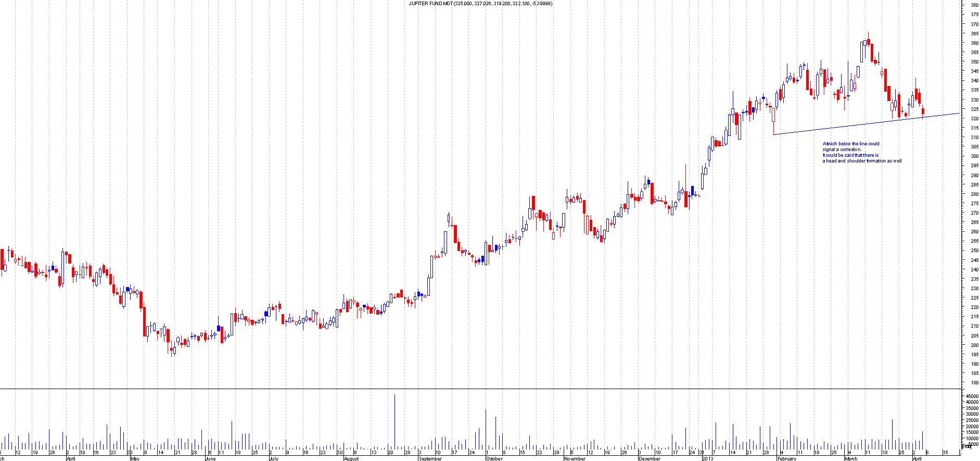Click the last red candle touching the trendline
Screen dimensions: 980x461
(923, 111)
